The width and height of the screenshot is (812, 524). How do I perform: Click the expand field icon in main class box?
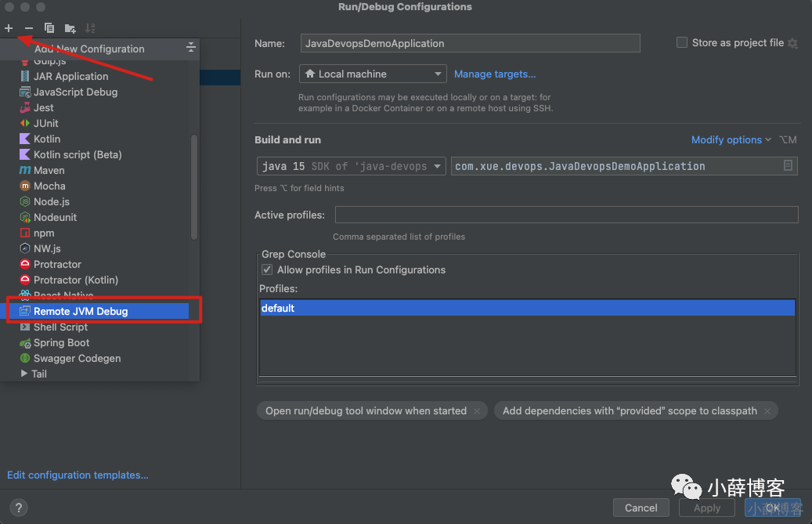click(x=788, y=166)
